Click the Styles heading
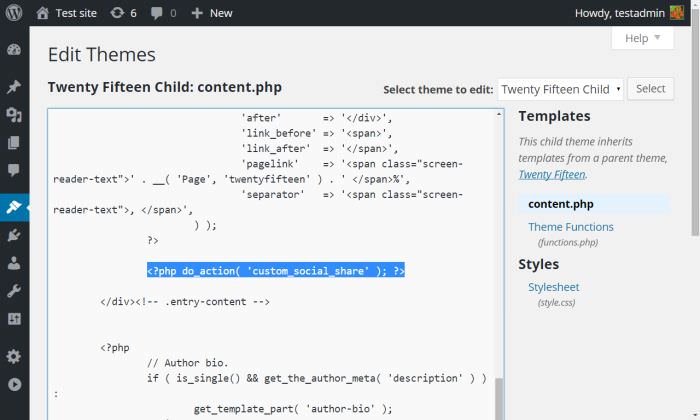 (538, 264)
